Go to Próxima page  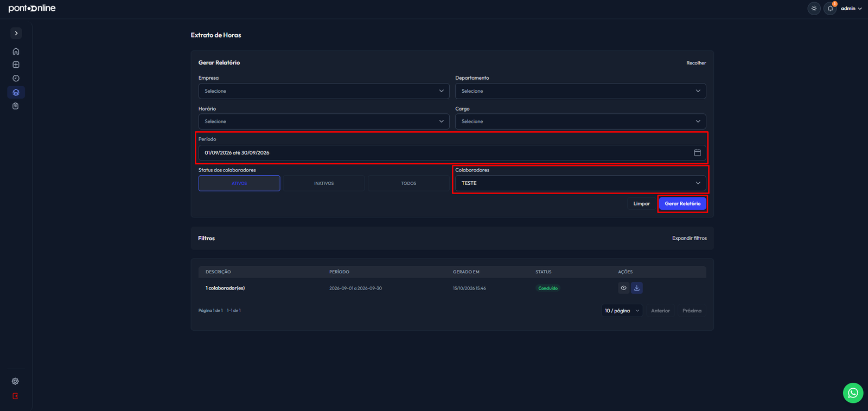[692, 311]
